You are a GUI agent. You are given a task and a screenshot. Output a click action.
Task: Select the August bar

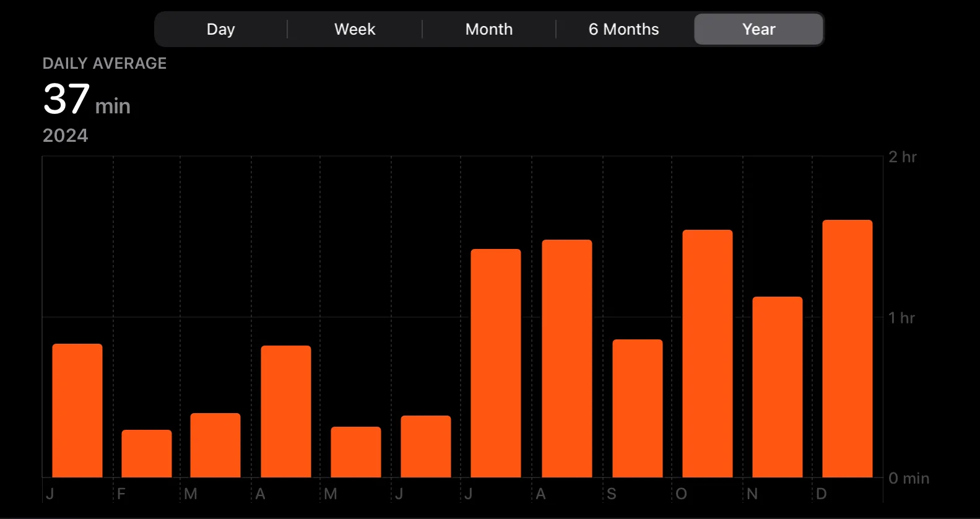tap(567, 359)
